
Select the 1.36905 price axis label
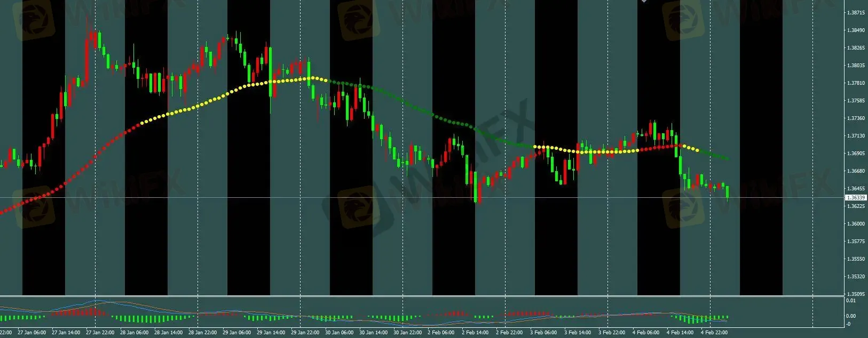click(x=856, y=154)
